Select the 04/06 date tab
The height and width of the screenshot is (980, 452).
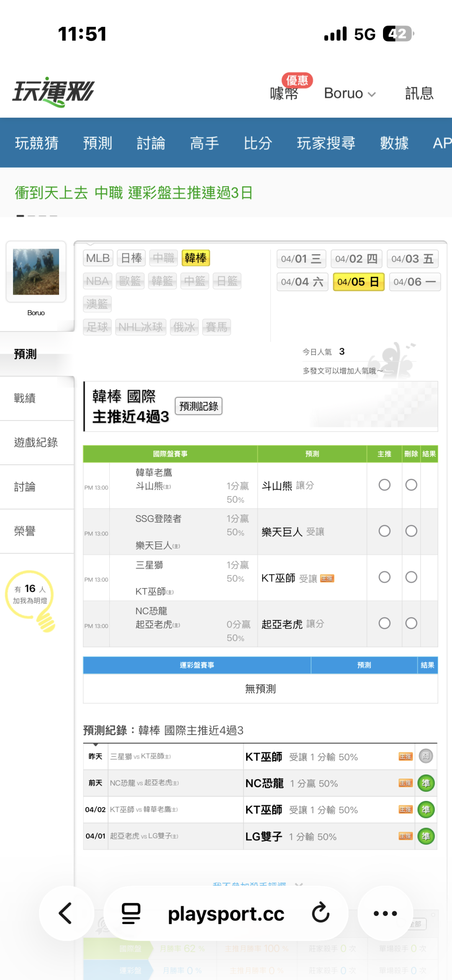click(x=414, y=282)
